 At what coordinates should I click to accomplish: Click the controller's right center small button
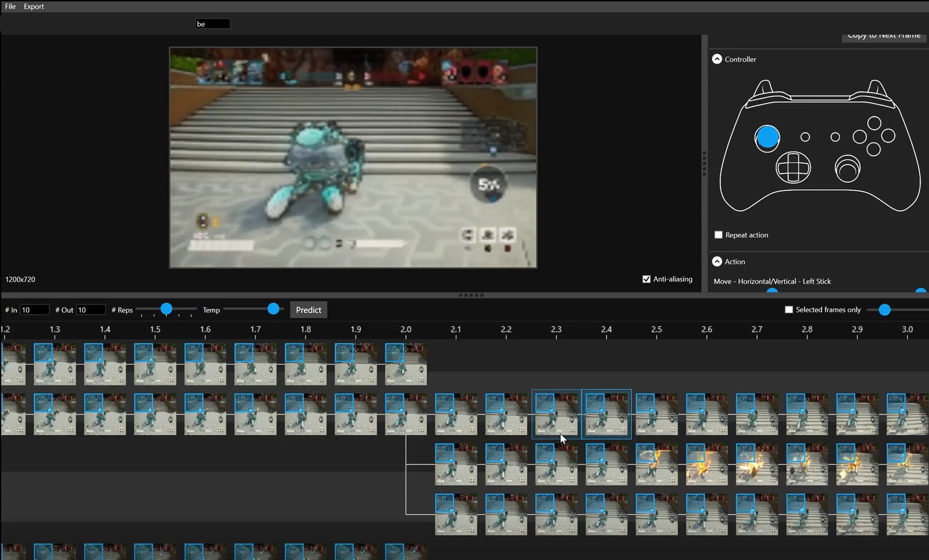835,137
